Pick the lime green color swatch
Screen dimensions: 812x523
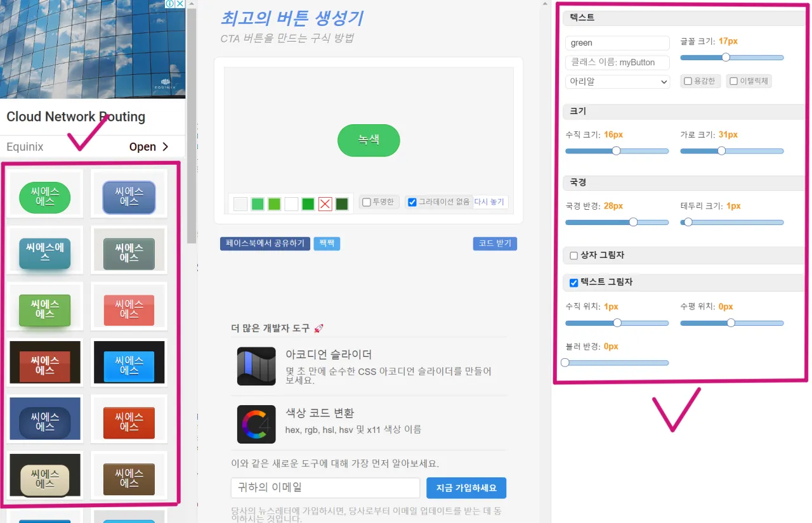click(x=274, y=203)
